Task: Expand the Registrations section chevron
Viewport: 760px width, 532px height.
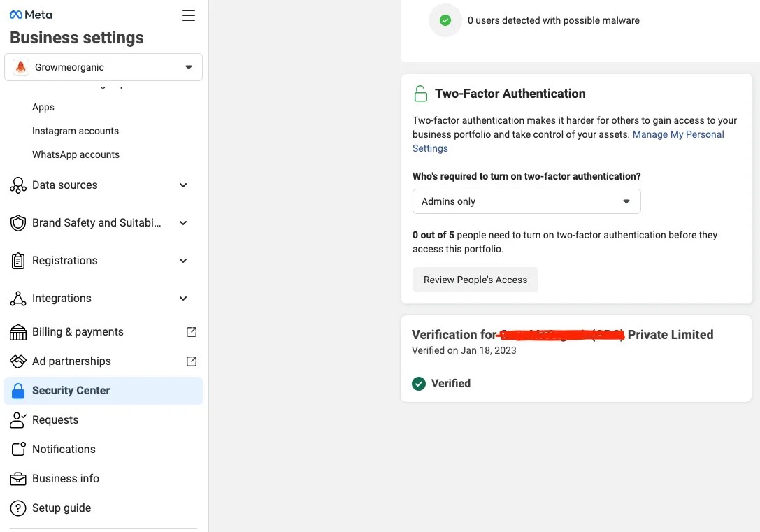Action: 183,261
